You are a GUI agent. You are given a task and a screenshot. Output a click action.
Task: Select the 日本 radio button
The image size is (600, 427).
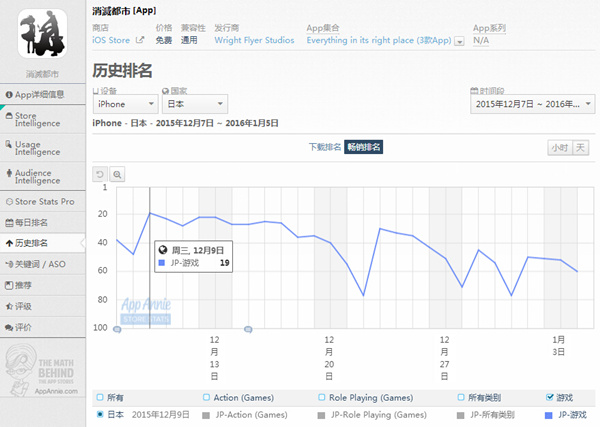[x=100, y=414]
